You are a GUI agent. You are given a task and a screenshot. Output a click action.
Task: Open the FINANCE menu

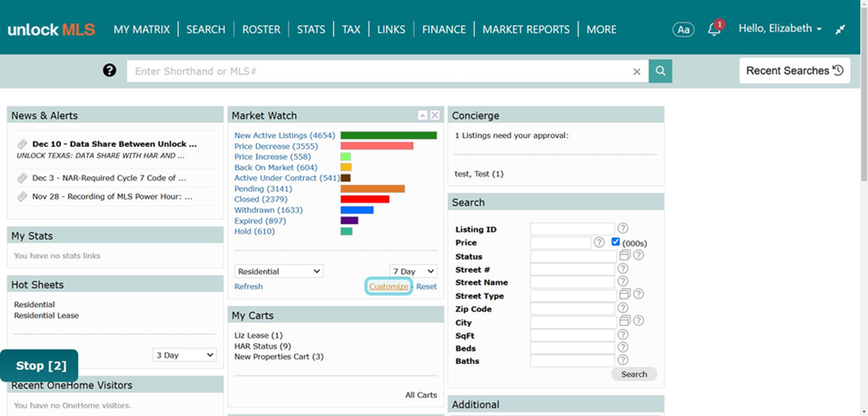click(444, 29)
